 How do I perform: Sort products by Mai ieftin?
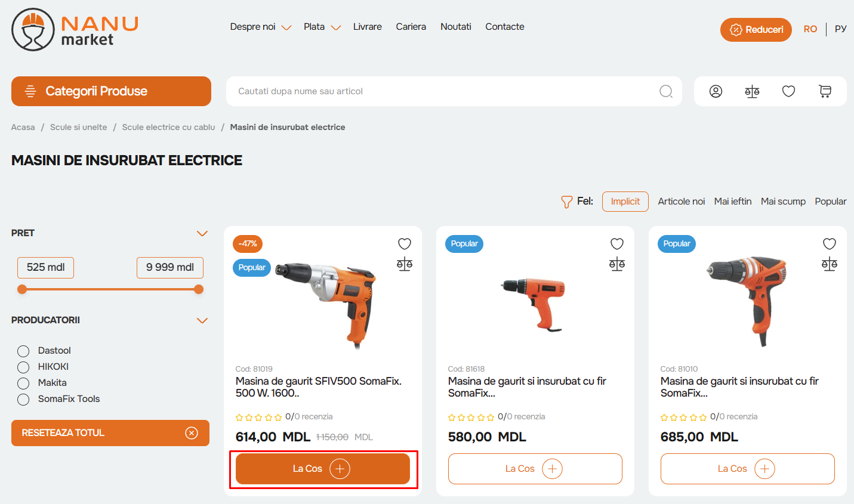coord(733,202)
